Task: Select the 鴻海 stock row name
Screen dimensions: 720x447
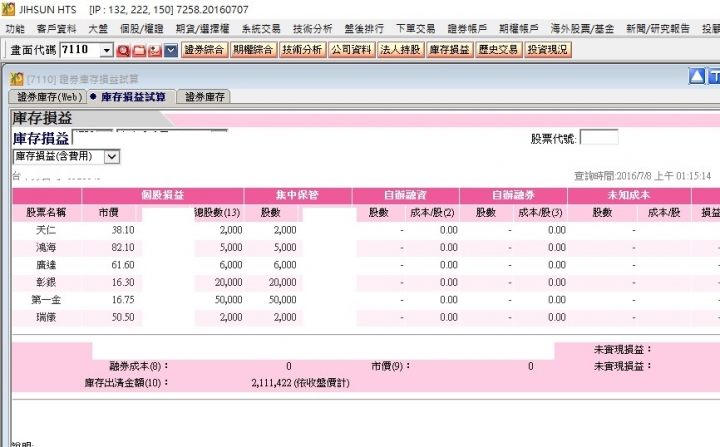Action: (46, 248)
